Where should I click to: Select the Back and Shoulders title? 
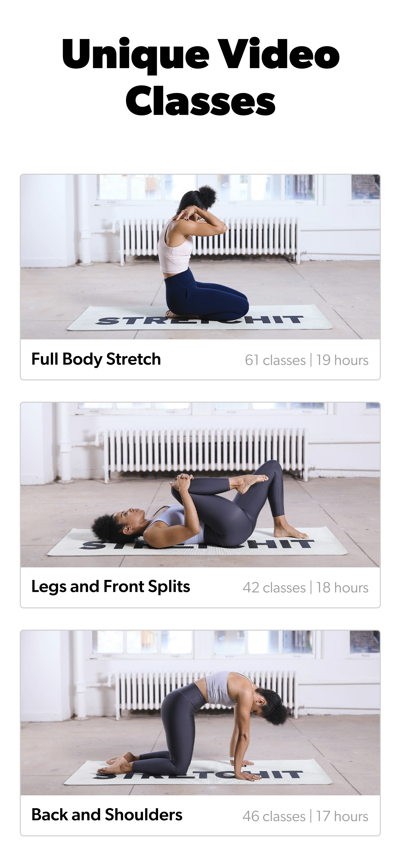[x=107, y=815]
